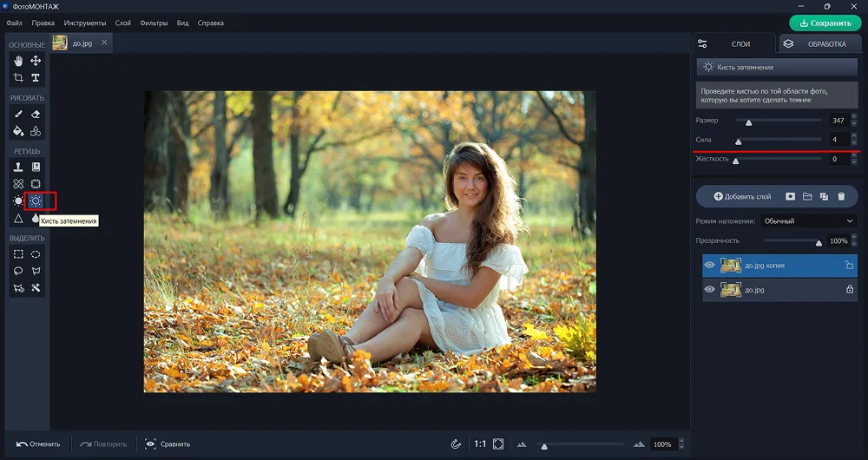Open the Слой menu
The width and height of the screenshot is (868, 460).
click(123, 23)
